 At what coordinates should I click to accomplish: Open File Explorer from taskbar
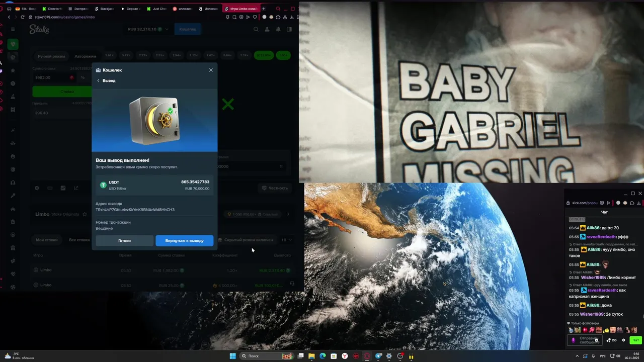tap(311, 356)
